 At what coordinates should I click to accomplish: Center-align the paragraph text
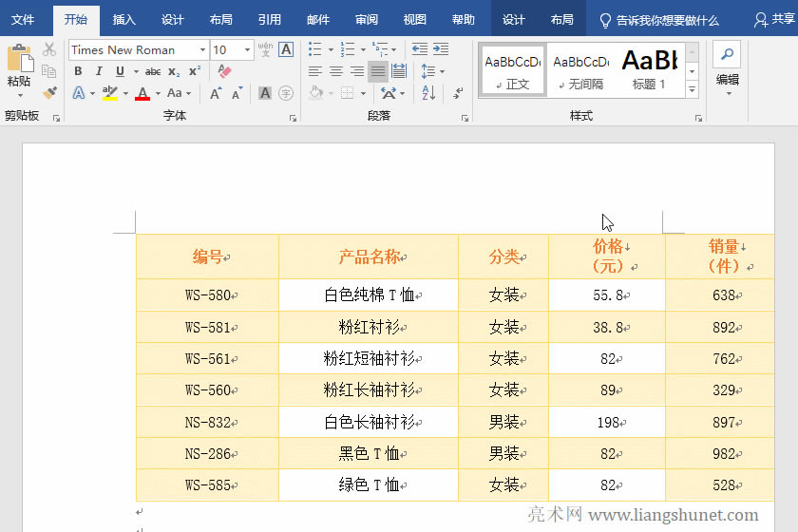(336, 71)
